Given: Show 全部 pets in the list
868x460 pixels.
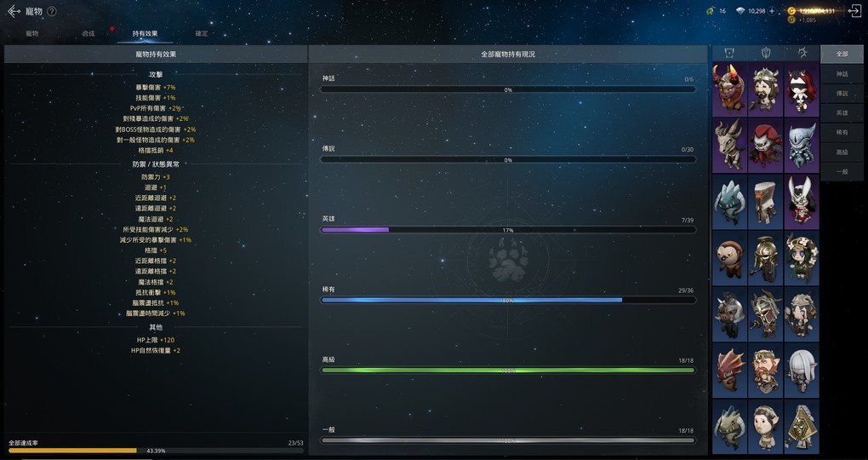Looking at the screenshot, I should pyautogui.click(x=842, y=54).
